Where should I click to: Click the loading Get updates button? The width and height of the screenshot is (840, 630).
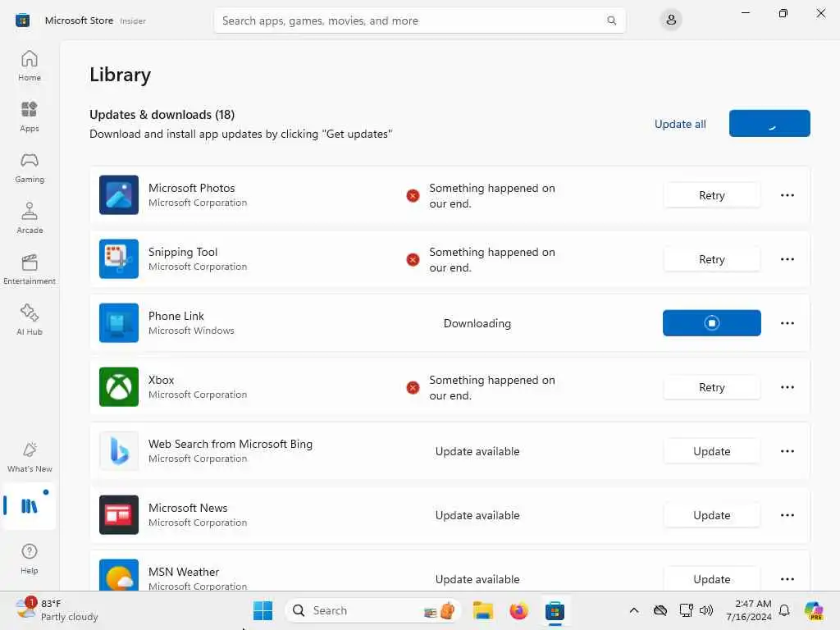(x=769, y=124)
